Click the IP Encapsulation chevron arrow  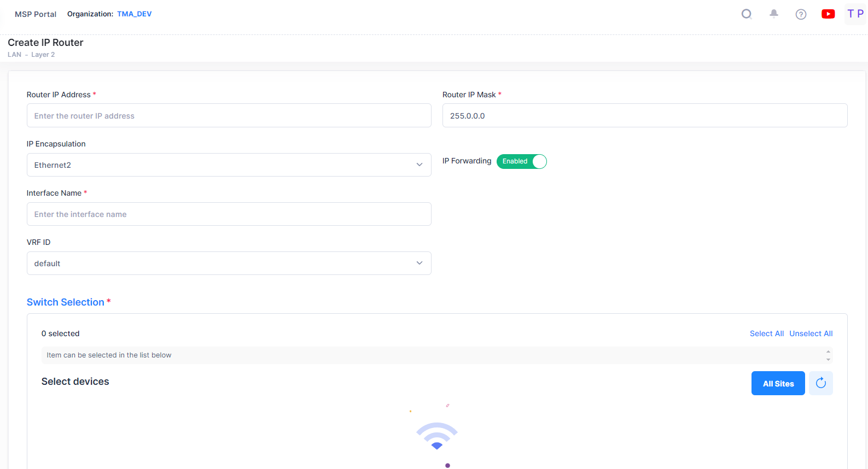(420, 165)
